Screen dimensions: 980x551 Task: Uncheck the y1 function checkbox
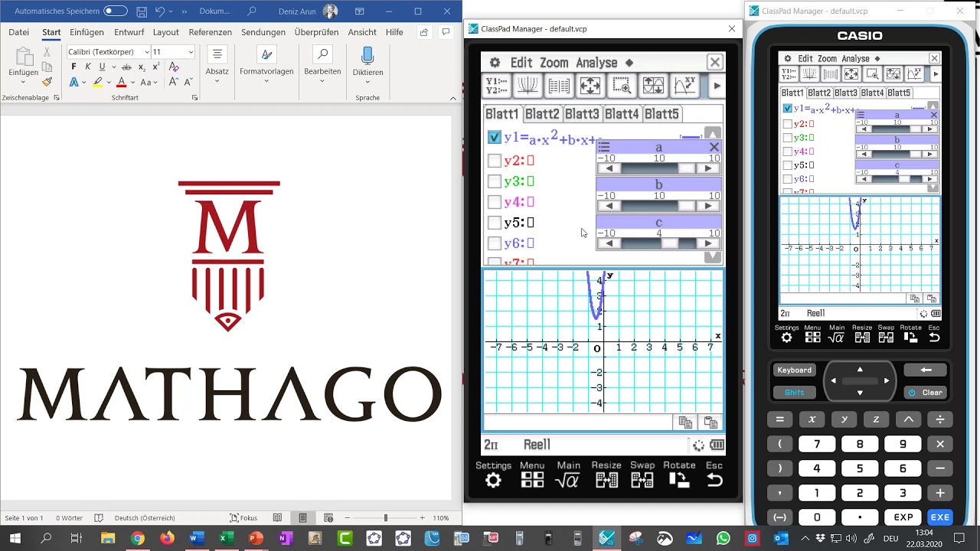pyautogui.click(x=495, y=138)
